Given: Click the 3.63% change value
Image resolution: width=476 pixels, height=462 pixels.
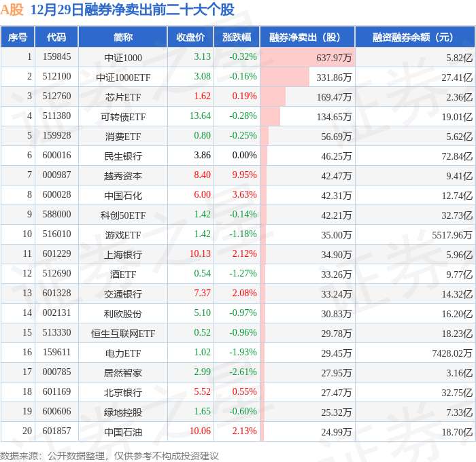Looking at the screenshot, I should click(244, 194).
